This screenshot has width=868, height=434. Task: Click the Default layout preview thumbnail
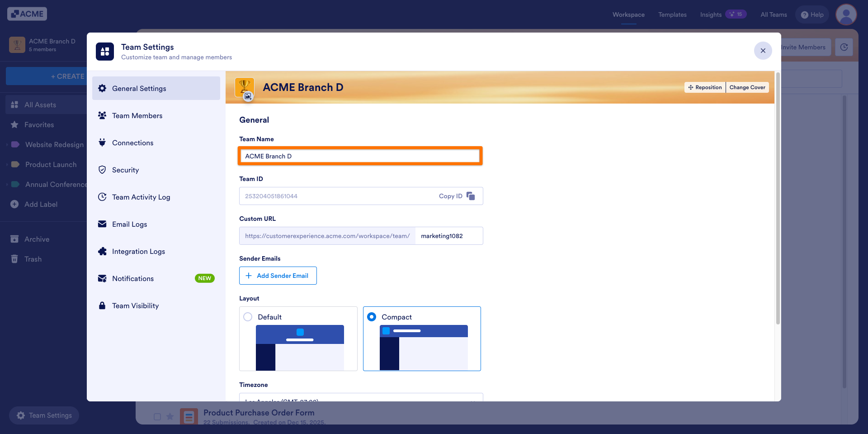(300, 348)
